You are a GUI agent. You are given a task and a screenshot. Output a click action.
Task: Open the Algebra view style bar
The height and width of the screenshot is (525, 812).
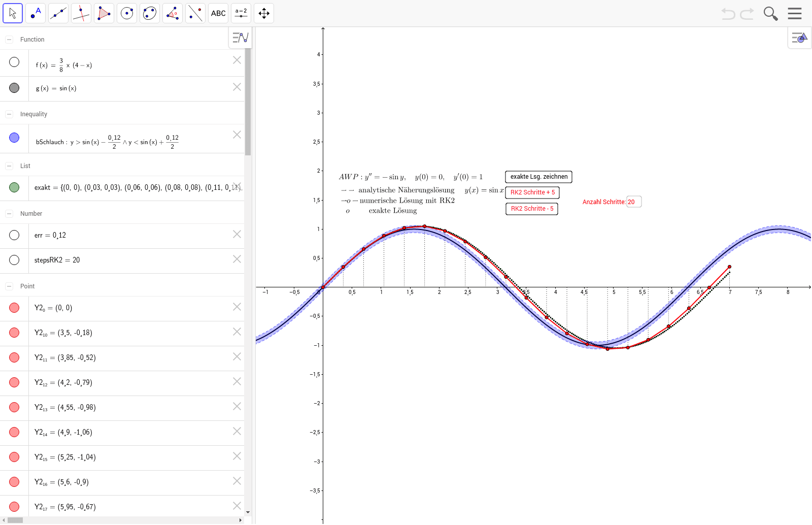(240, 38)
